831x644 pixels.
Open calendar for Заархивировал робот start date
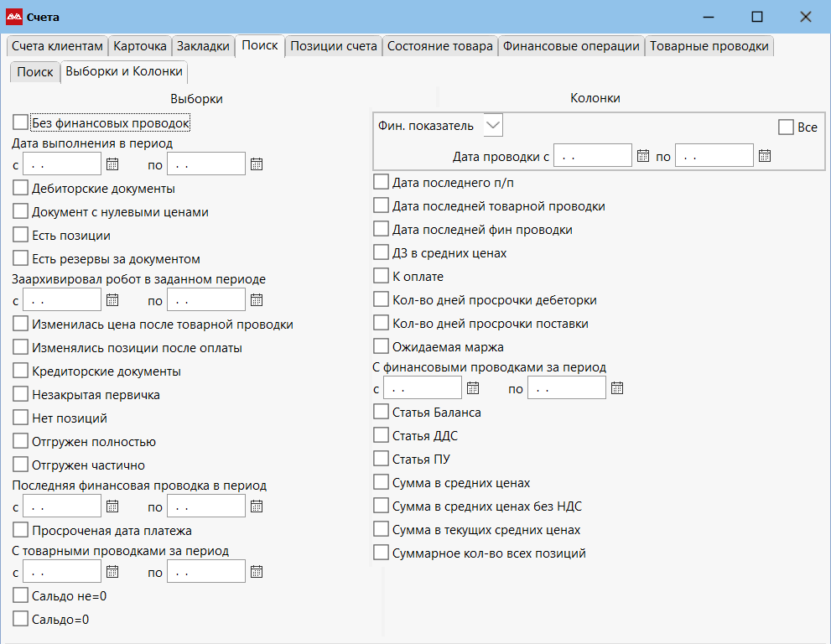click(112, 300)
